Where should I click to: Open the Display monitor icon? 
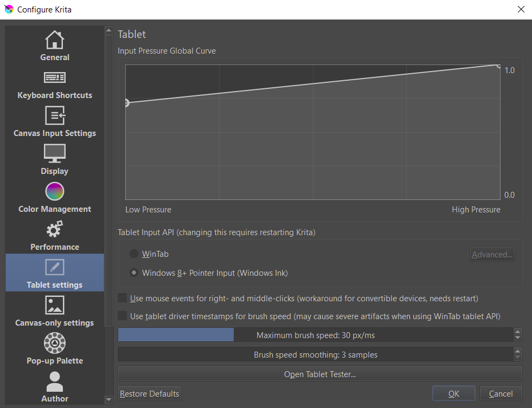click(x=55, y=153)
